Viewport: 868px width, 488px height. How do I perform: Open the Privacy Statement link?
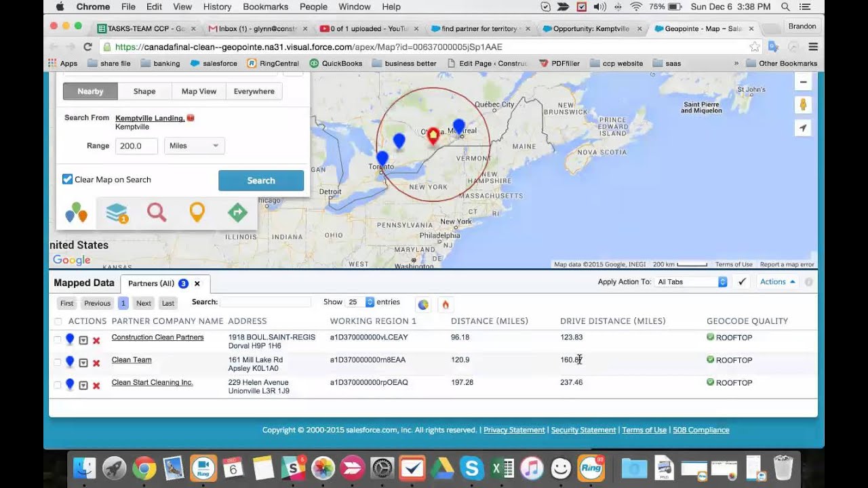514,430
